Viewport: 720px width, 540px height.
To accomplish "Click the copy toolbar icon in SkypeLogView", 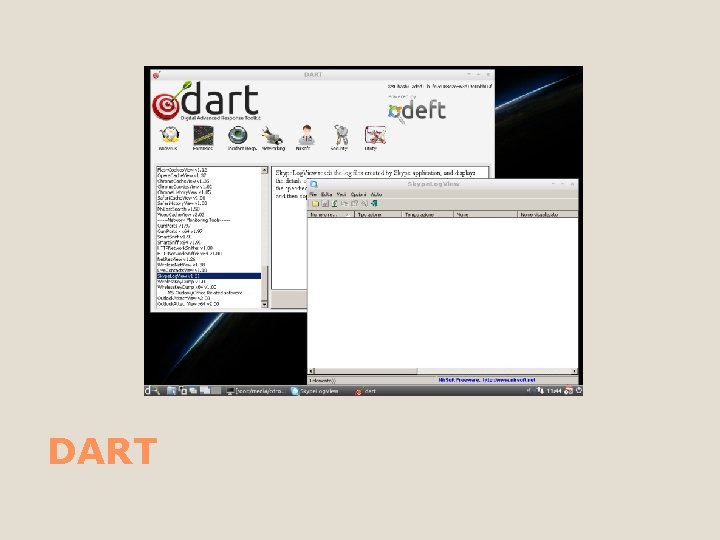I will [344, 203].
